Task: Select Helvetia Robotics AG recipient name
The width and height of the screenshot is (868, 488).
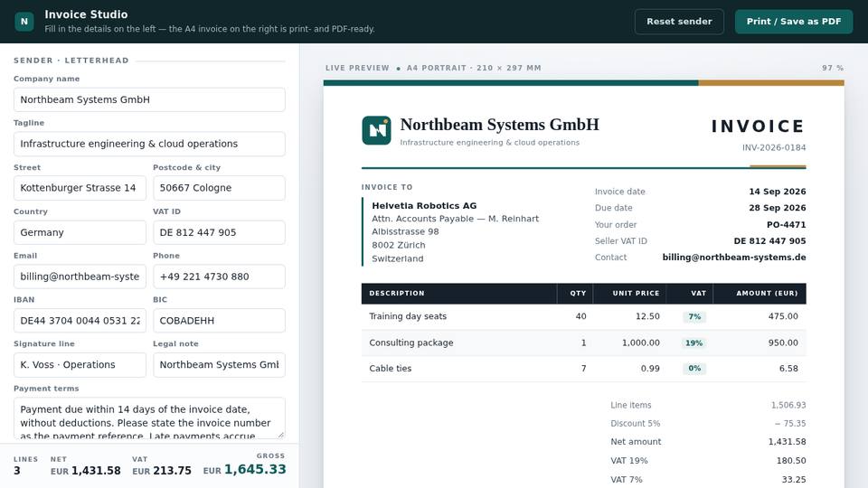Action: 424,206
